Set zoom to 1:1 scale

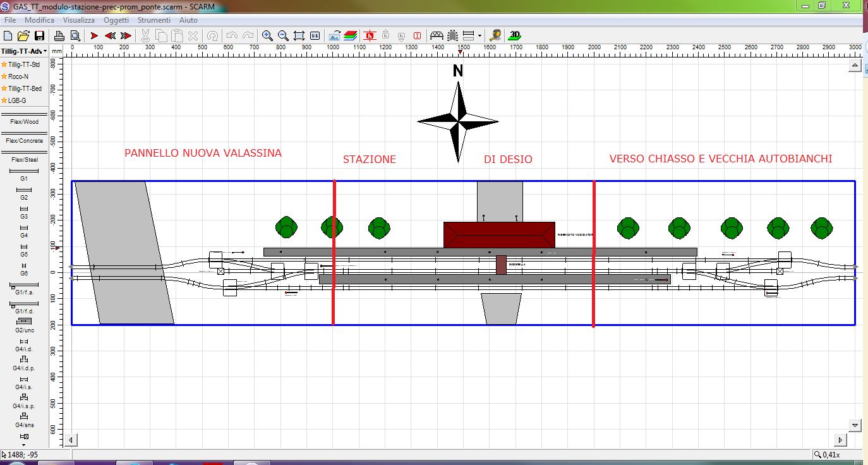click(315, 35)
